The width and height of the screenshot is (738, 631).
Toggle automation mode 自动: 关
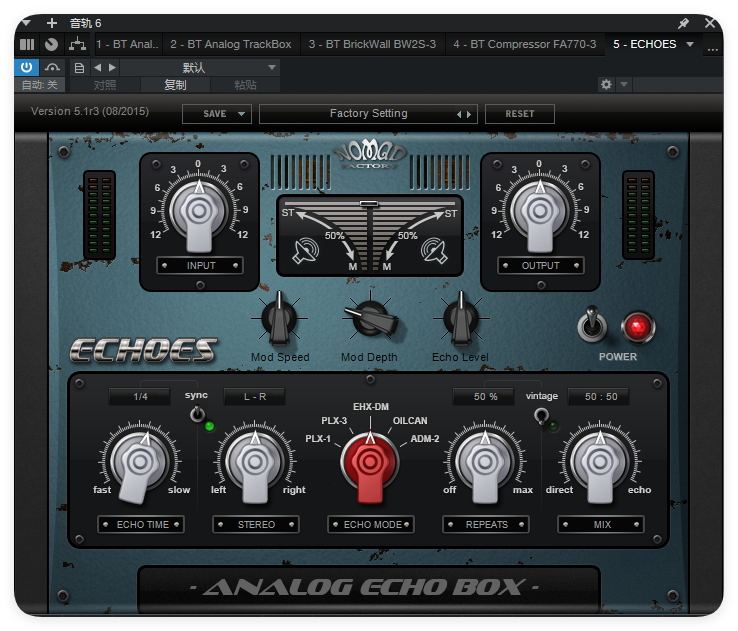click(40, 85)
